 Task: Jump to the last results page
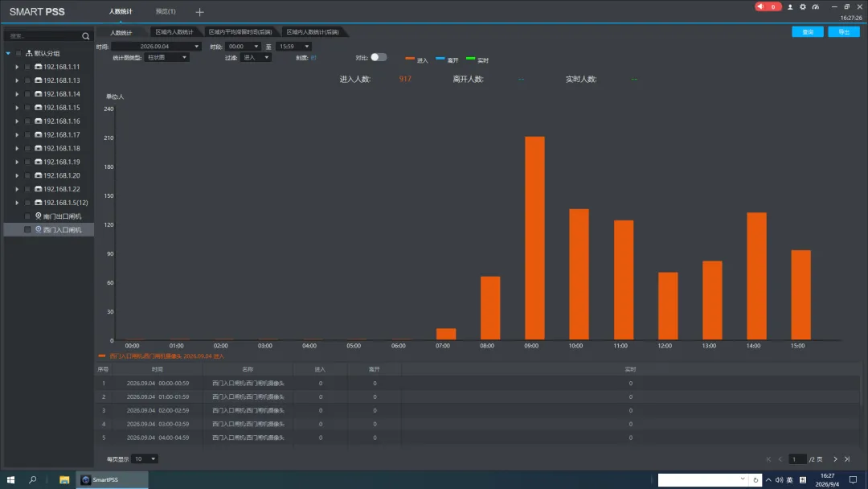847,459
